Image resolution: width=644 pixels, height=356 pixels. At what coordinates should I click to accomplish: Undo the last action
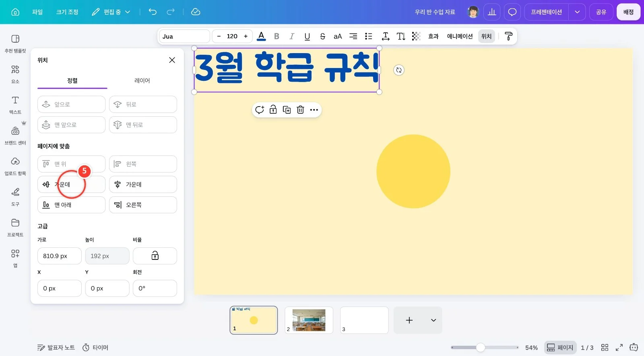pyautogui.click(x=153, y=12)
